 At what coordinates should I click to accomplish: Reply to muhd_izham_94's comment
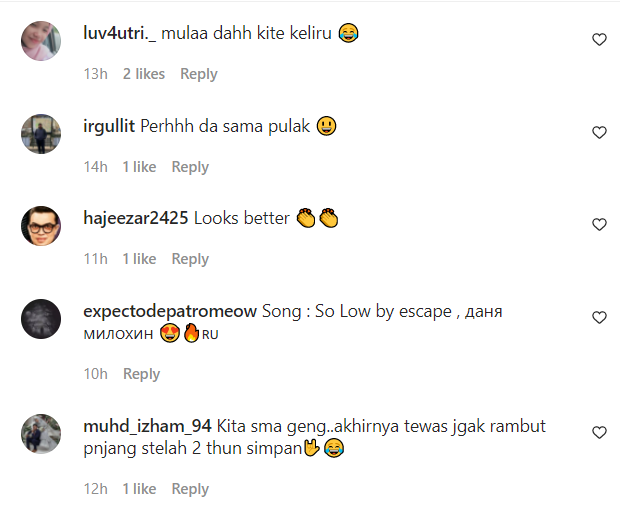190,489
